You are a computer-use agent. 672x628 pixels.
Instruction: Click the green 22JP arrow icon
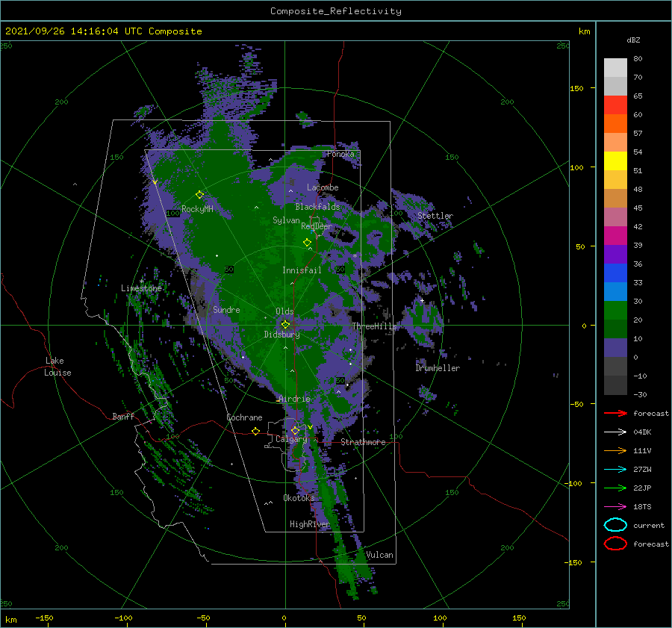[x=615, y=488]
